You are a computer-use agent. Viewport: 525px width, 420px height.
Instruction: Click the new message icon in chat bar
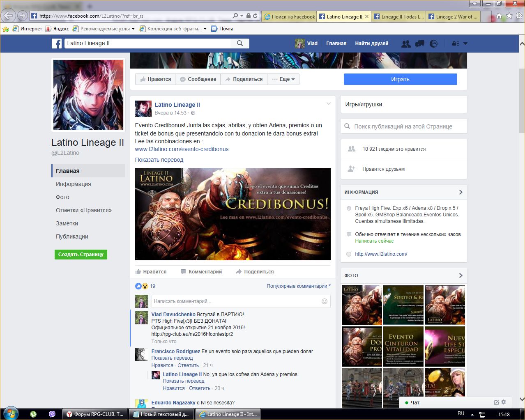point(496,402)
